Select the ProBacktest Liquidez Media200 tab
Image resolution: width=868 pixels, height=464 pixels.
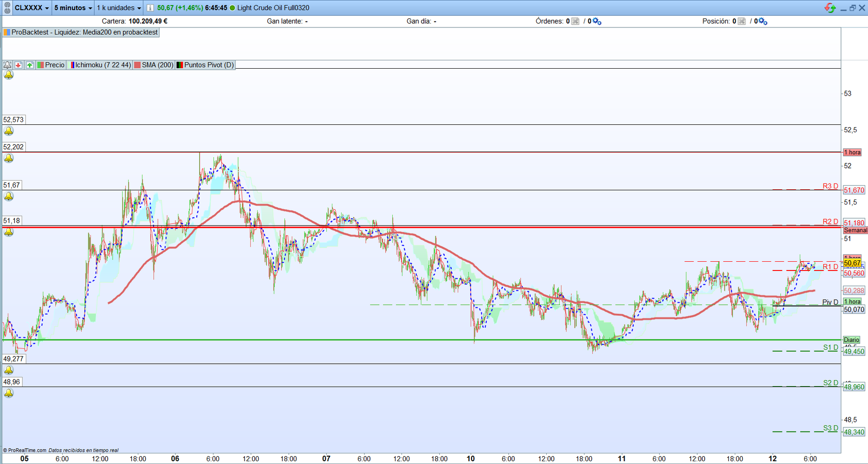click(81, 32)
